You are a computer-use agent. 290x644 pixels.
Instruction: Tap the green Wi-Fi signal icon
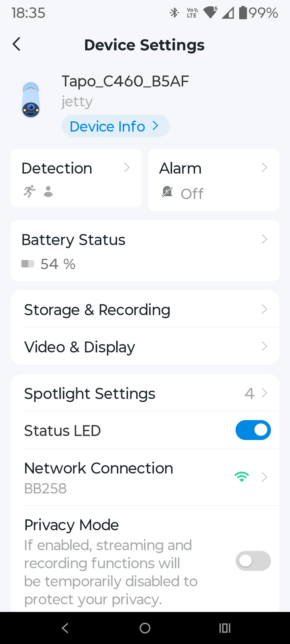tap(242, 477)
